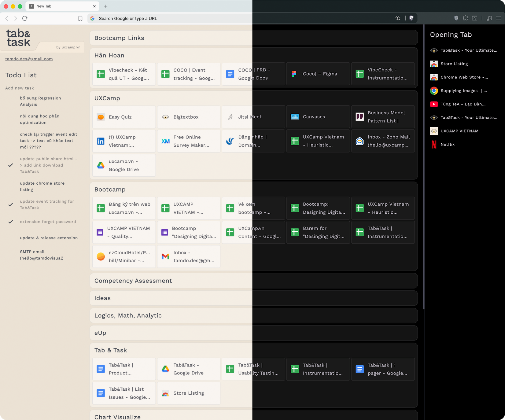Click the bookmark icon in the toolbar
The width and height of the screenshot is (505, 420).
(80, 19)
